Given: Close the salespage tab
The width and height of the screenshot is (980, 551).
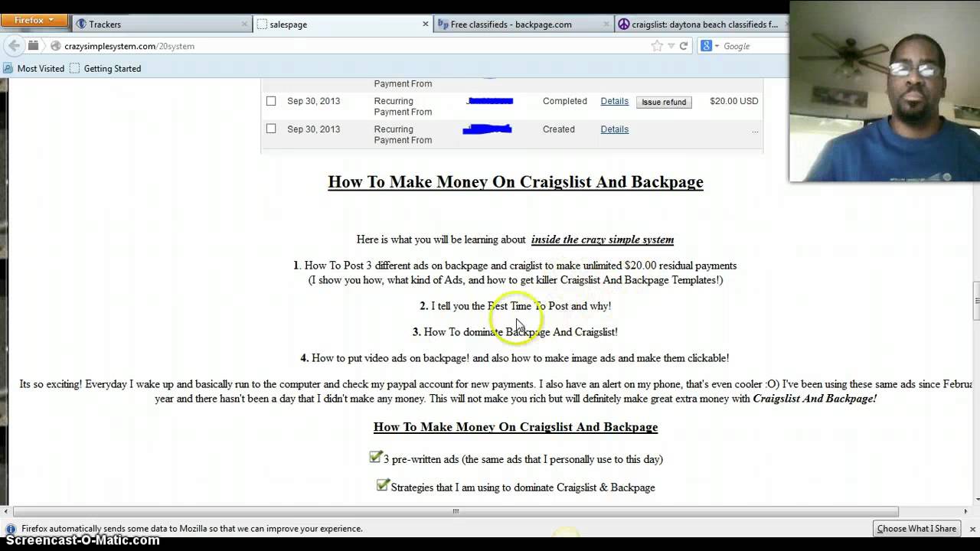Looking at the screenshot, I should [426, 24].
